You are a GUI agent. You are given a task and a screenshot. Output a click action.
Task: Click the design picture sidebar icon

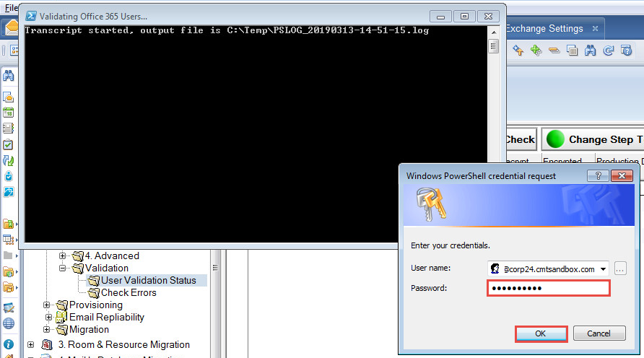pos(8,307)
